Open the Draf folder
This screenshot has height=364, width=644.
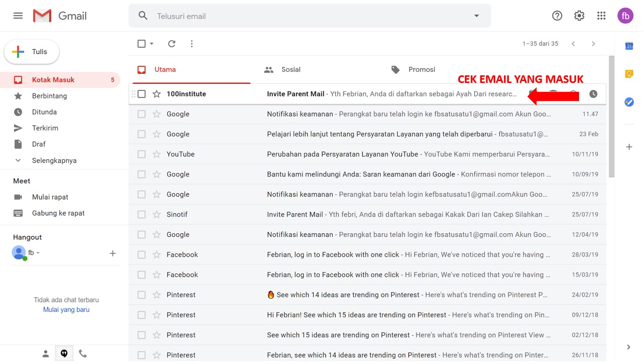(60, 144)
